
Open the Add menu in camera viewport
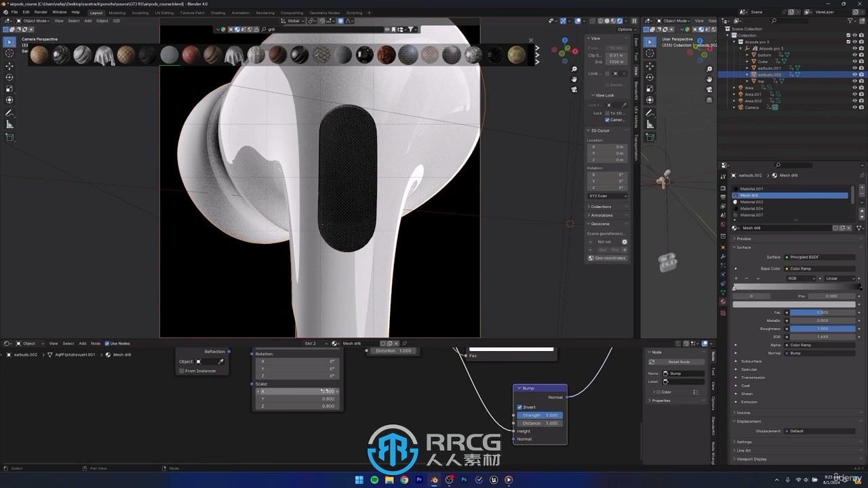coord(88,21)
